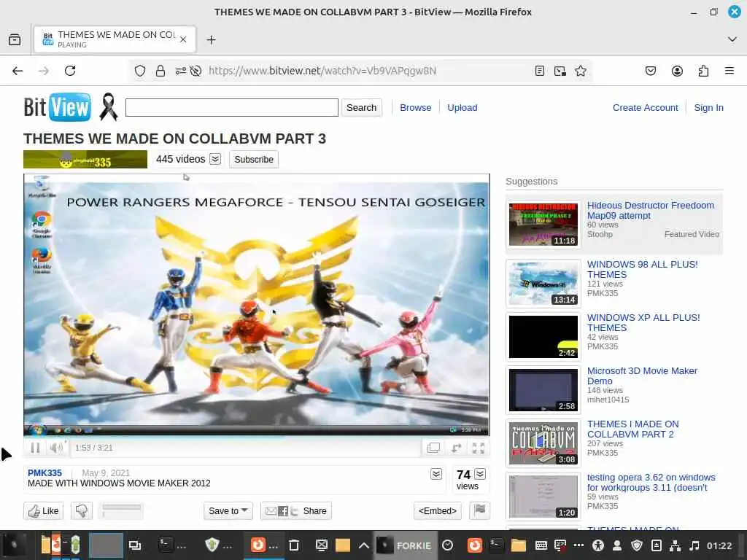Open Firefox extensions puzzle icon
This screenshot has width=747, height=560.
click(703, 71)
